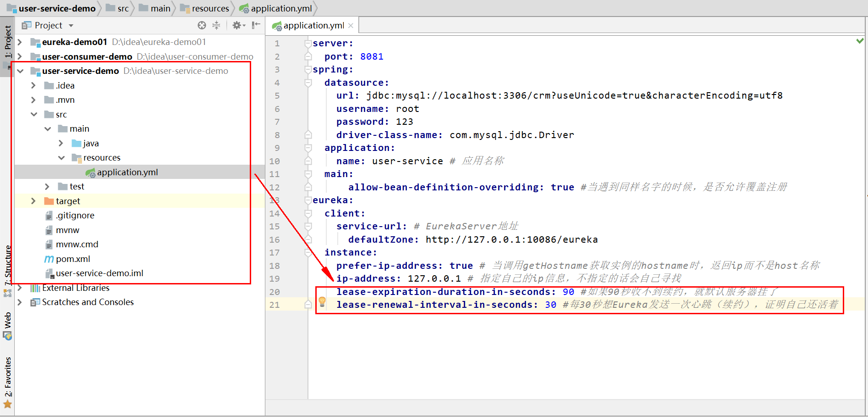
Task: Expand the target folder
Action: click(33, 201)
